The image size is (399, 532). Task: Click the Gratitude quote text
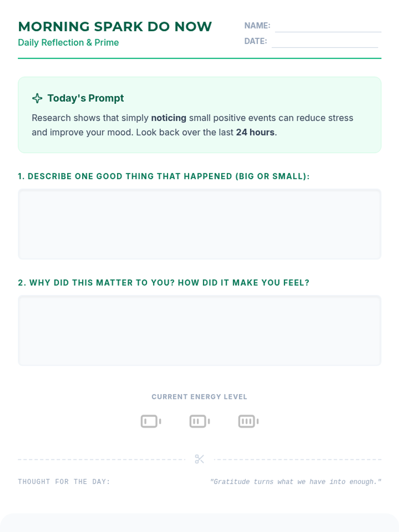tap(296, 481)
